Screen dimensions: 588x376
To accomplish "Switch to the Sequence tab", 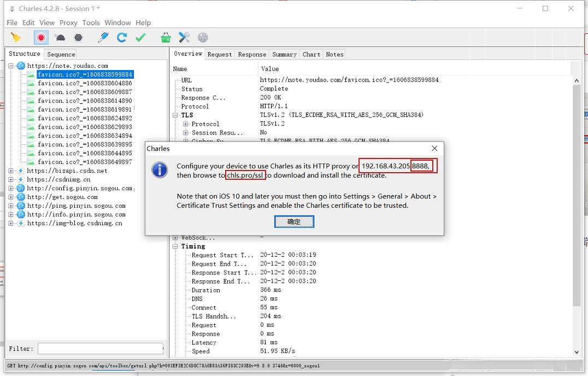I will click(x=61, y=54).
